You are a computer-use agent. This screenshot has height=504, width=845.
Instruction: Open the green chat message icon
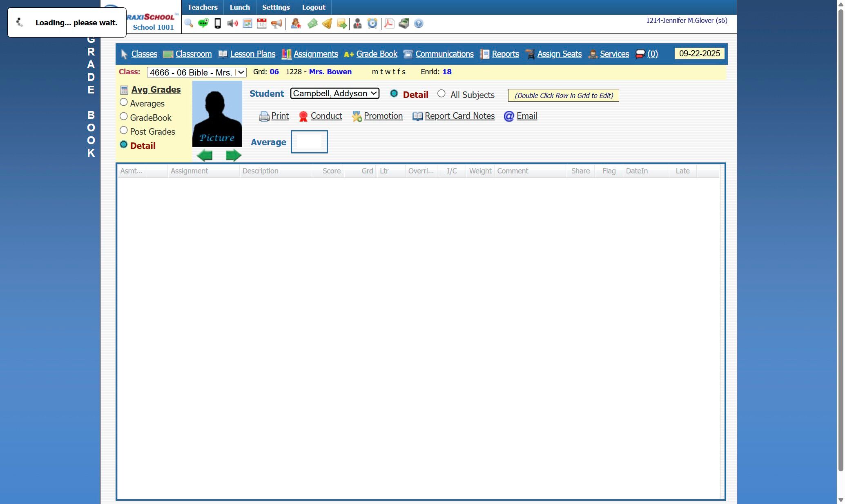pyautogui.click(x=203, y=23)
